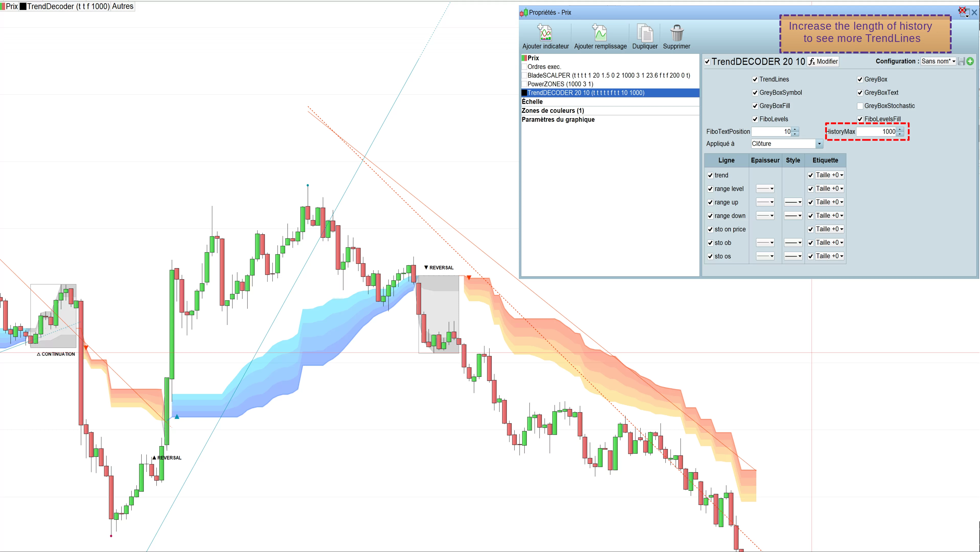Select the TrendDECODER 20 10 list row

610,93
